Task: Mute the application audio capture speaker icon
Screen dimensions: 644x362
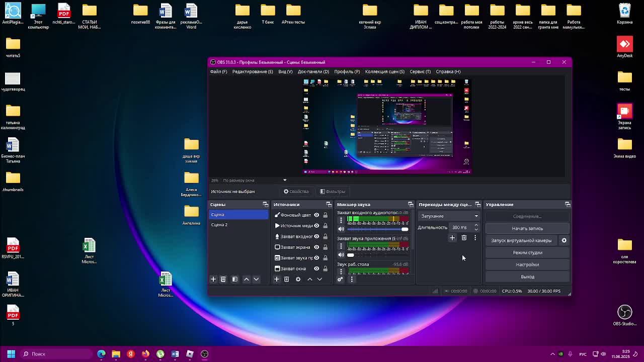Action: pos(341,255)
